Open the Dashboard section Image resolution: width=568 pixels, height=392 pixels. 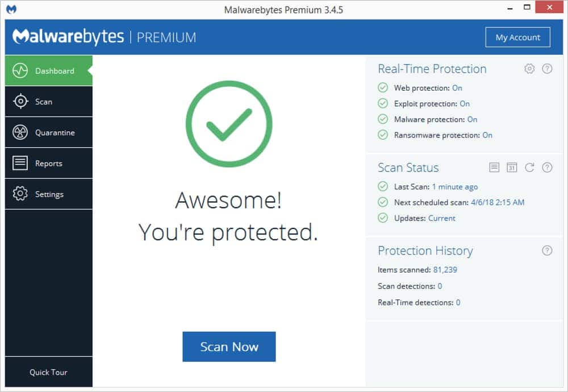(48, 70)
